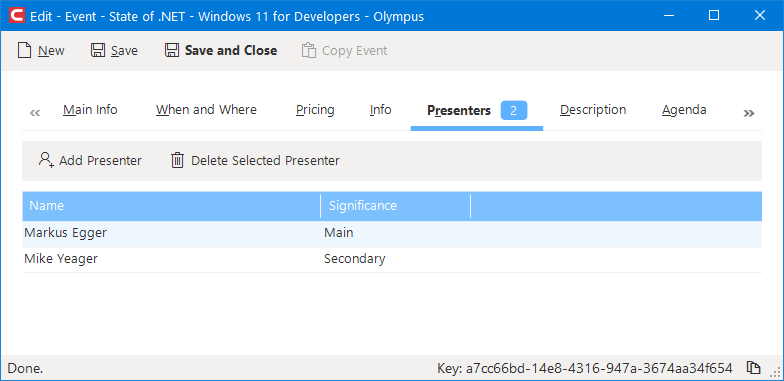Image resolution: width=784 pixels, height=381 pixels.
Task: Open the Main Info tab
Action: pyautogui.click(x=90, y=110)
